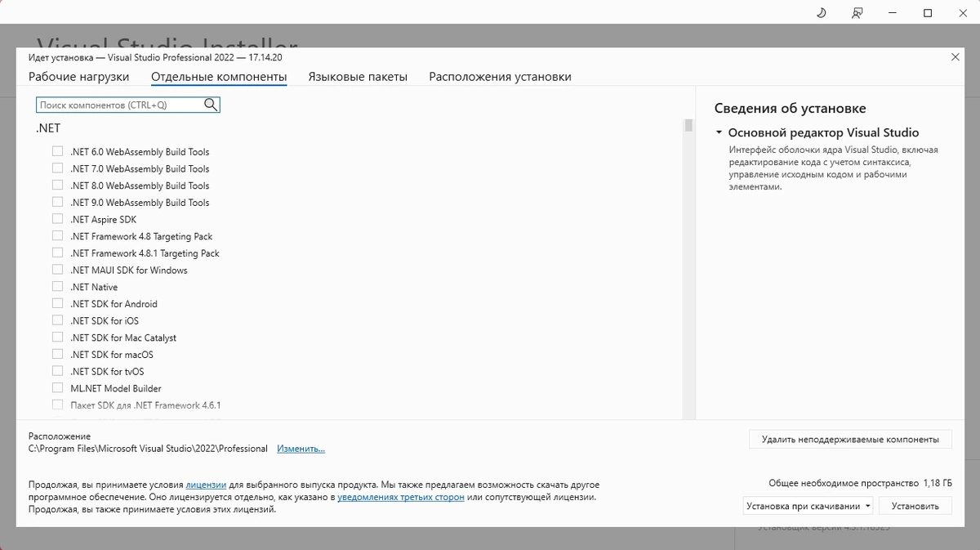
Task: Open Языковые пакеты tab
Action: click(x=358, y=77)
